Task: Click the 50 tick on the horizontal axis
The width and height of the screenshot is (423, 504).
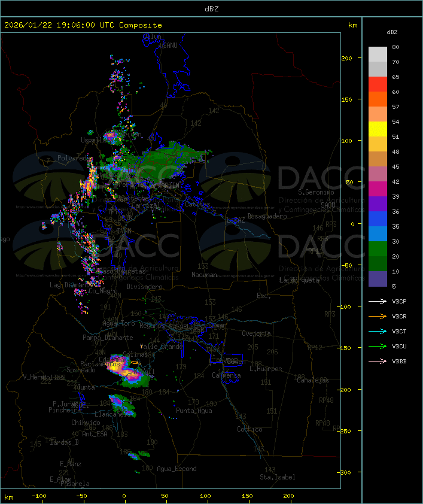Action: [165, 496]
